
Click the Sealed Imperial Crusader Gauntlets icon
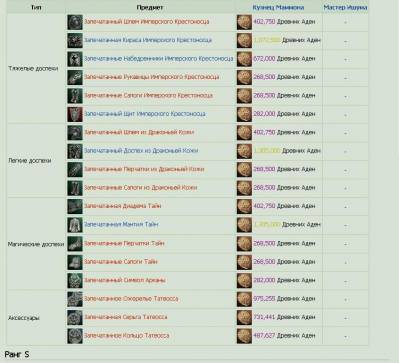point(75,78)
